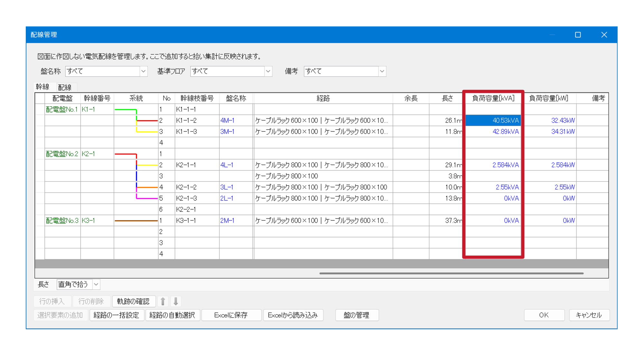
Task: Save the table with Excelに保存
Action: tap(231, 315)
